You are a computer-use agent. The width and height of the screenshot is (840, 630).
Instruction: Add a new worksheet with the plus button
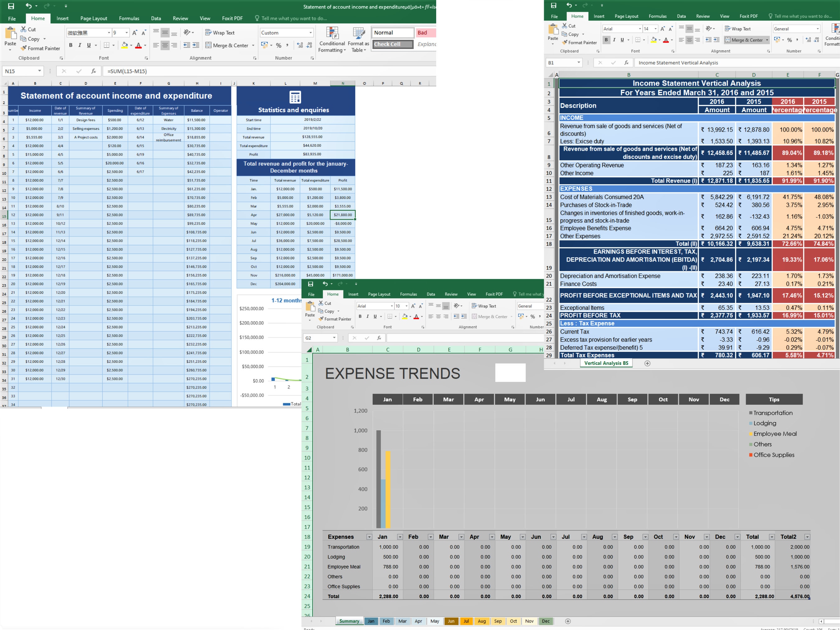click(568, 621)
